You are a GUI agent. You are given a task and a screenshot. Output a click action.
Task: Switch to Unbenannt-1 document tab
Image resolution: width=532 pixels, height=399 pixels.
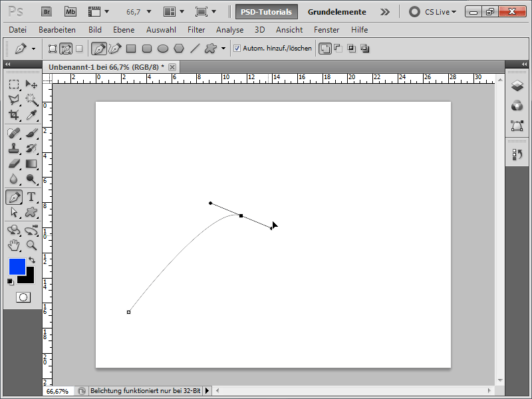[106, 67]
